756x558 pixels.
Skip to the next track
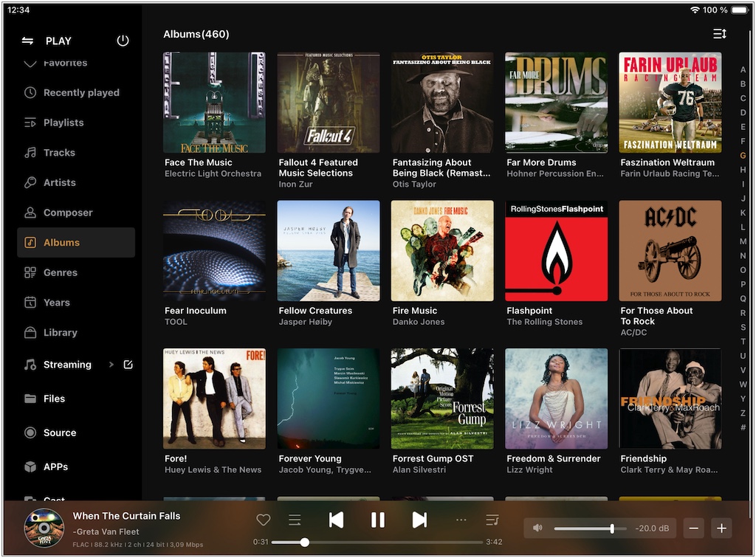pos(419,520)
